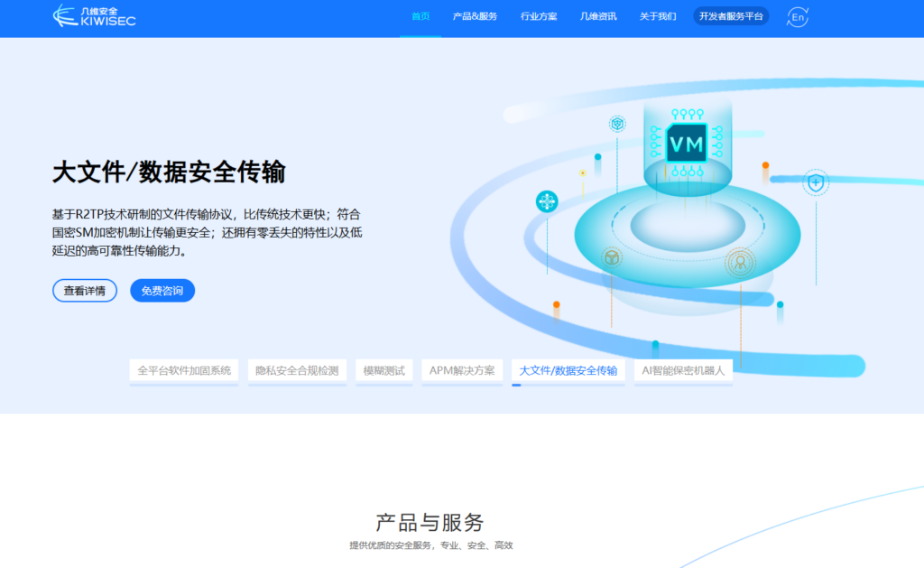Click the 3D cube icon in the illustration
Viewport: 924px width, 568px height.
tap(611, 256)
